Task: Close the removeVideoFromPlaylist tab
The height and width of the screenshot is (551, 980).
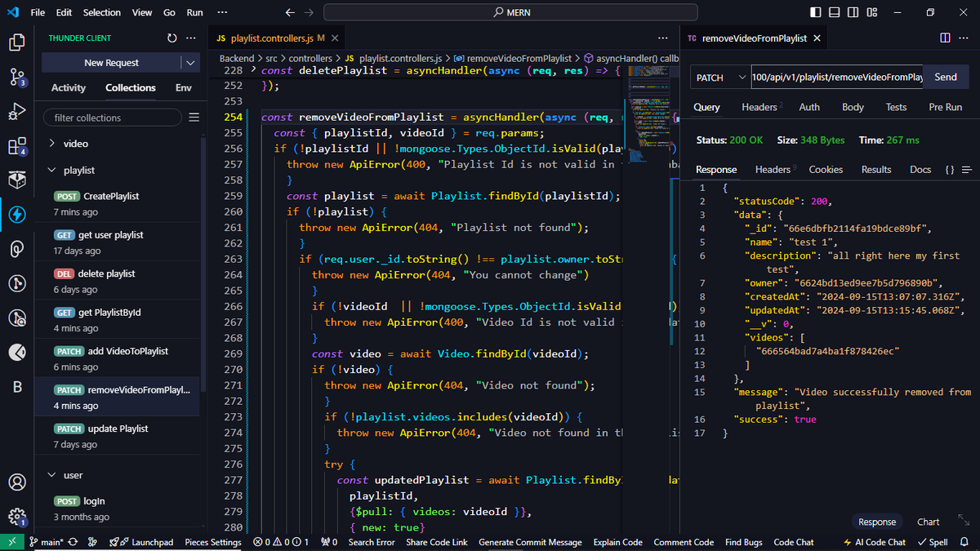Action: click(x=817, y=38)
